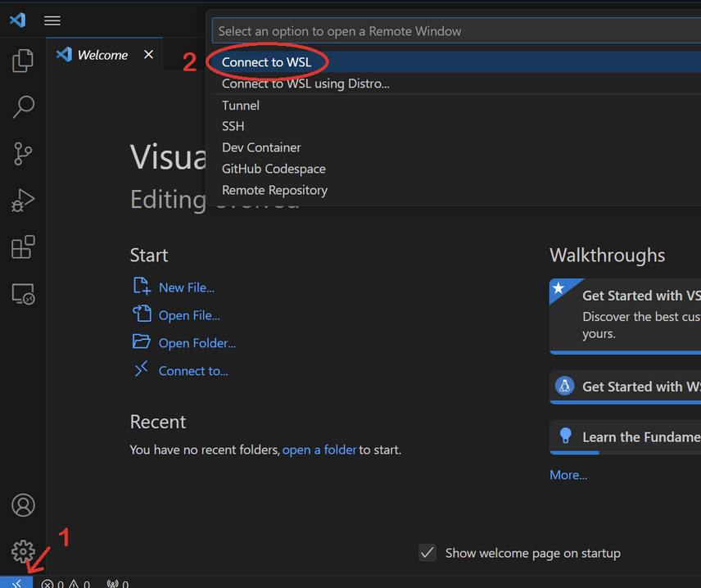Click the Linux penguin walkthrough icon

tap(564, 386)
